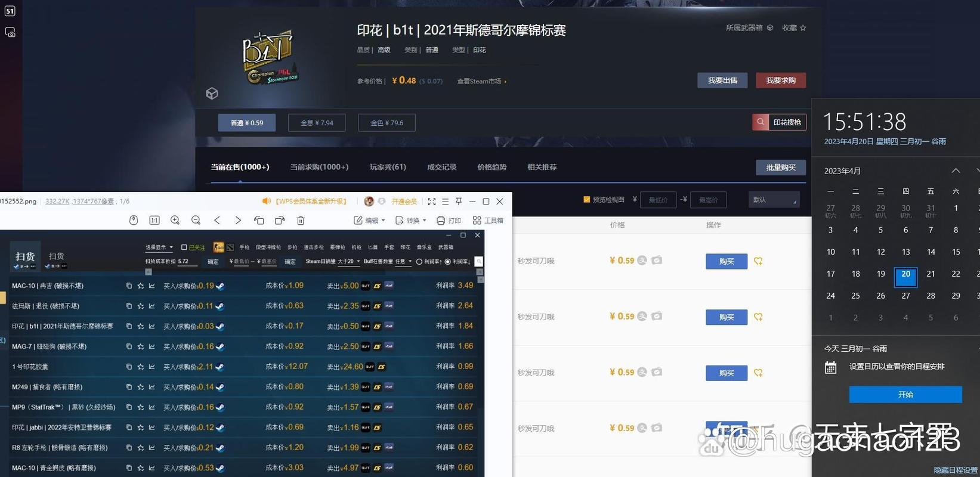Select date 21 in the calendar

[x=930, y=274]
